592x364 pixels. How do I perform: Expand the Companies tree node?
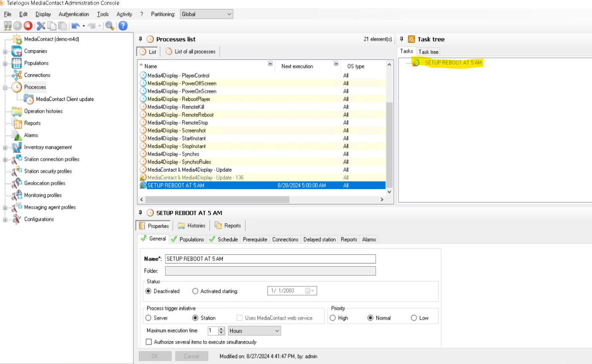(5, 52)
